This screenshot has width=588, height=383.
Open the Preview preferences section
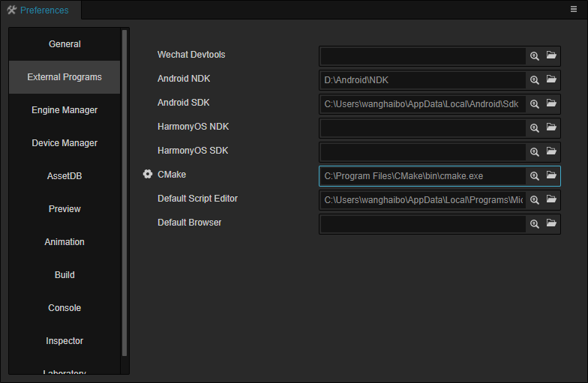click(x=64, y=209)
